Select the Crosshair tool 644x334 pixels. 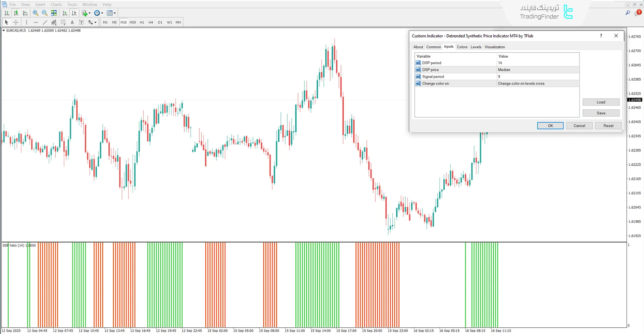16,22
